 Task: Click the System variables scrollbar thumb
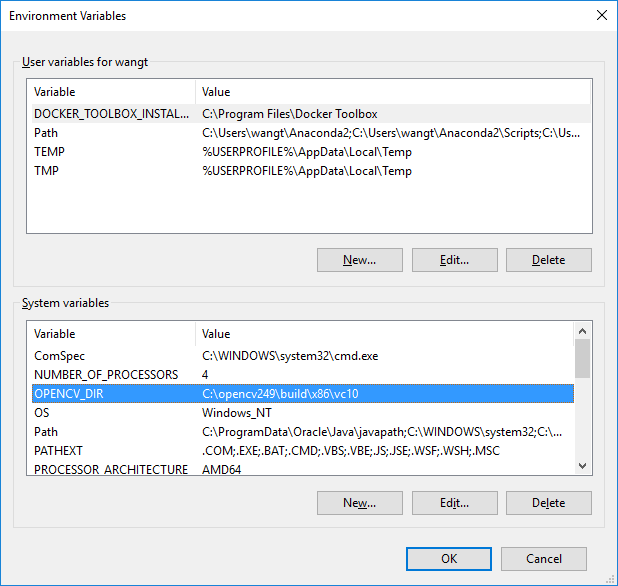pyautogui.click(x=582, y=358)
